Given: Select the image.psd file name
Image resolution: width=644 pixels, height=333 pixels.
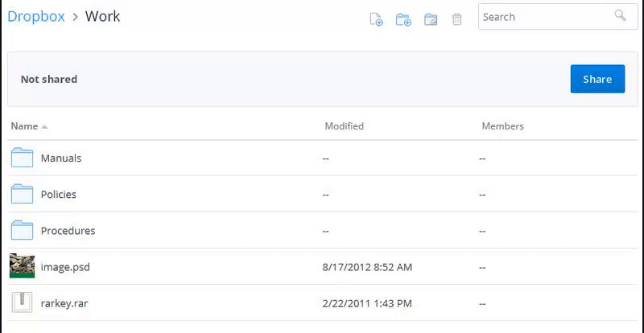Looking at the screenshot, I should pos(65,267).
